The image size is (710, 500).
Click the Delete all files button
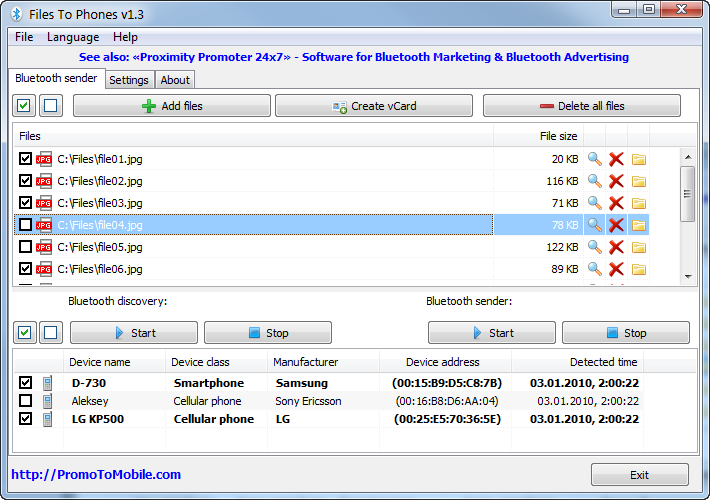click(x=582, y=106)
